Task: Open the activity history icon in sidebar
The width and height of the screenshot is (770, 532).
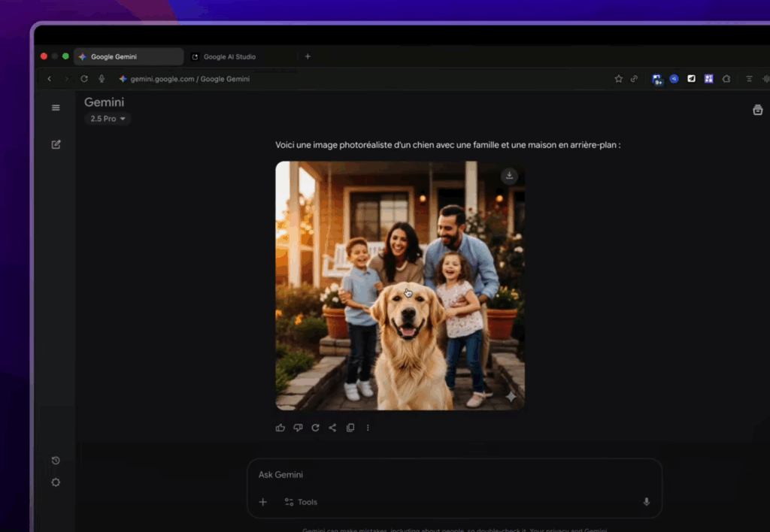Action: point(56,461)
